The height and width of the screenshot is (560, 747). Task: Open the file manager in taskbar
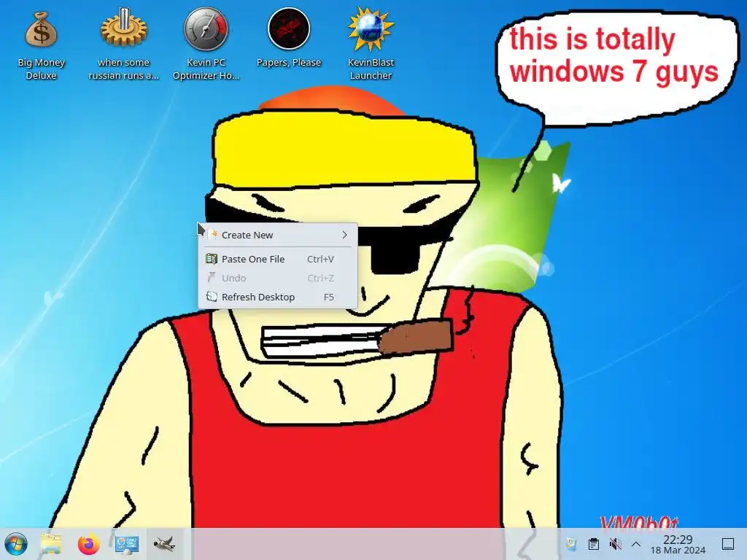[x=51, y=544]
